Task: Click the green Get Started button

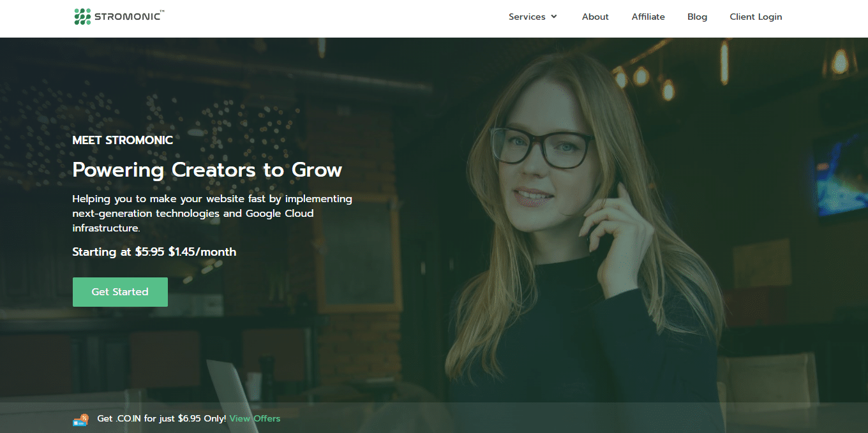Action: click(x=120, y=292)
